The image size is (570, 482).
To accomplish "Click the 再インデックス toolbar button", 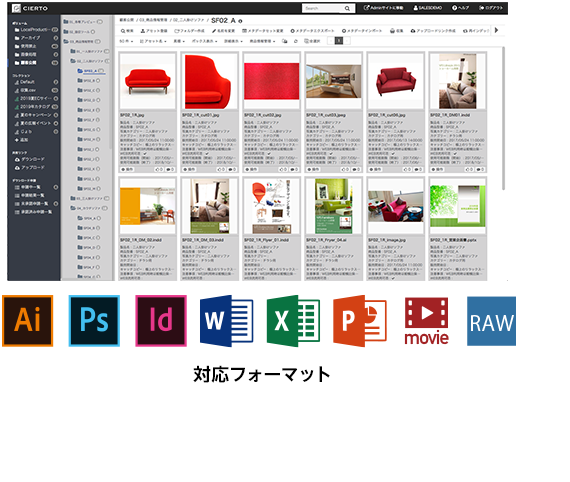I will (x=476, y=31).
